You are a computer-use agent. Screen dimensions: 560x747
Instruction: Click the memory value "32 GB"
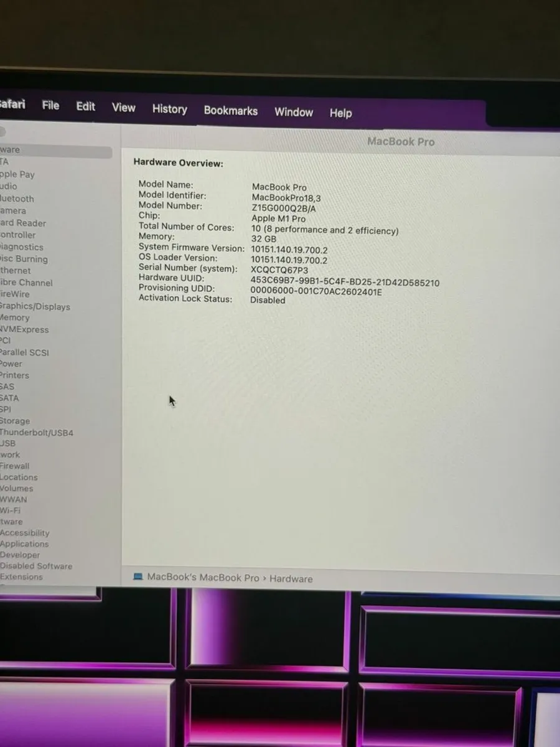pyautogui.click(x=263, y=239)
